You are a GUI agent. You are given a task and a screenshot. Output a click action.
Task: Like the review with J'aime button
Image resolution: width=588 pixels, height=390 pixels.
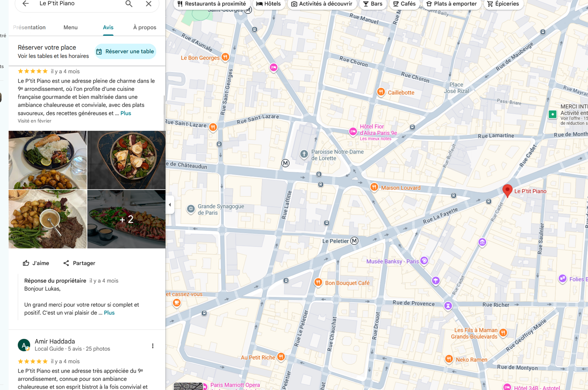pos(36,263)
